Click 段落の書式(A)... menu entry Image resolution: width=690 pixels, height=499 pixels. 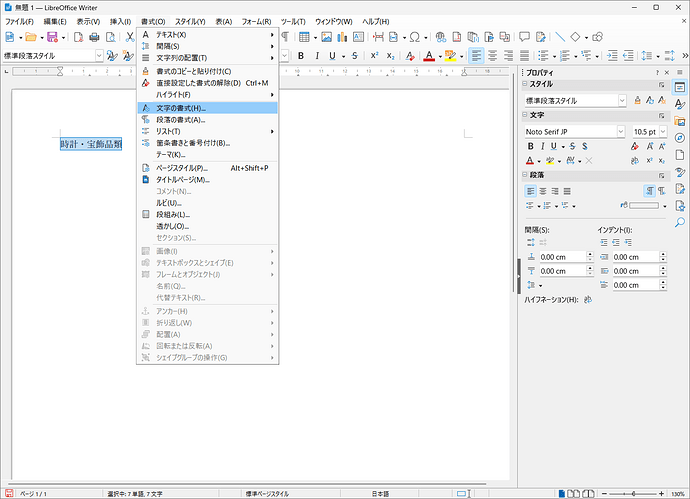180,119
